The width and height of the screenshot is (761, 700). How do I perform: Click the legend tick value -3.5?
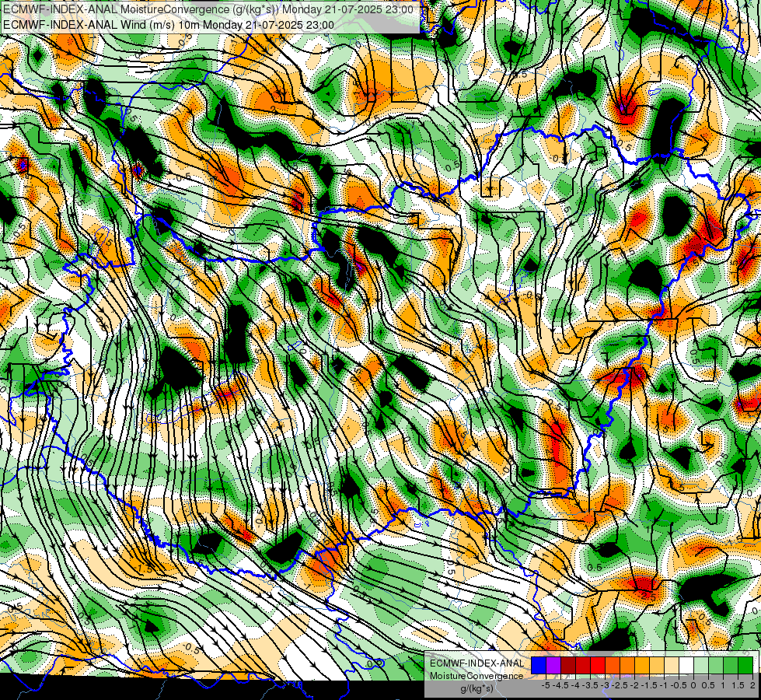tap(590, 685)
